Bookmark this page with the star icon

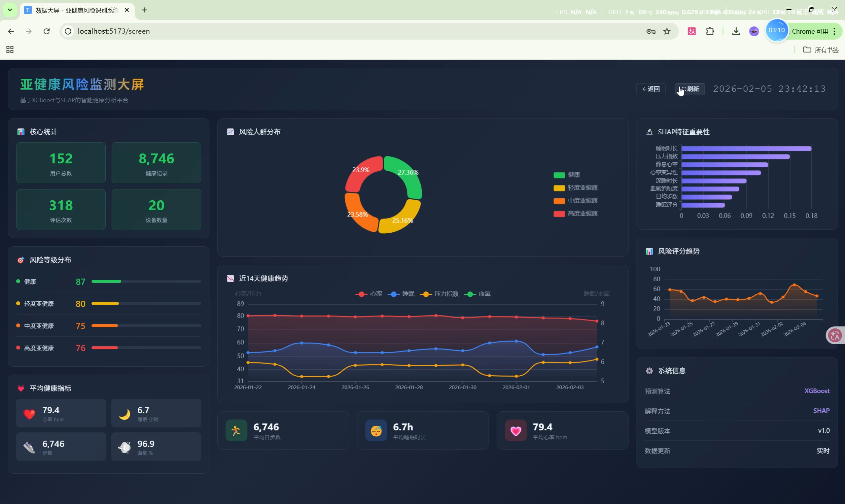click(x=667, y=31)
